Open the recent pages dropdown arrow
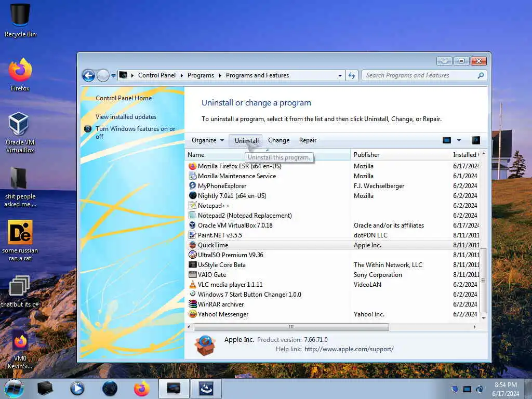This screenshot has width=532, height=399. point(113,76)
